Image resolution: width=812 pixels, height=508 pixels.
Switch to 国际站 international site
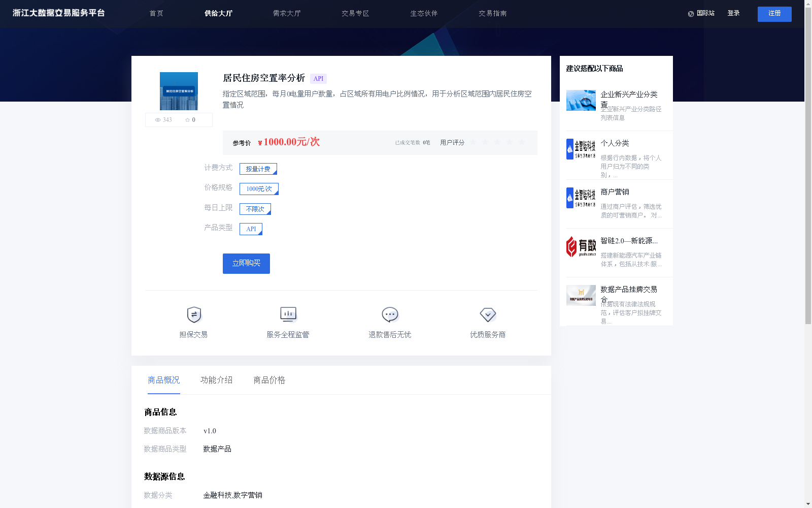pos(705,13)
